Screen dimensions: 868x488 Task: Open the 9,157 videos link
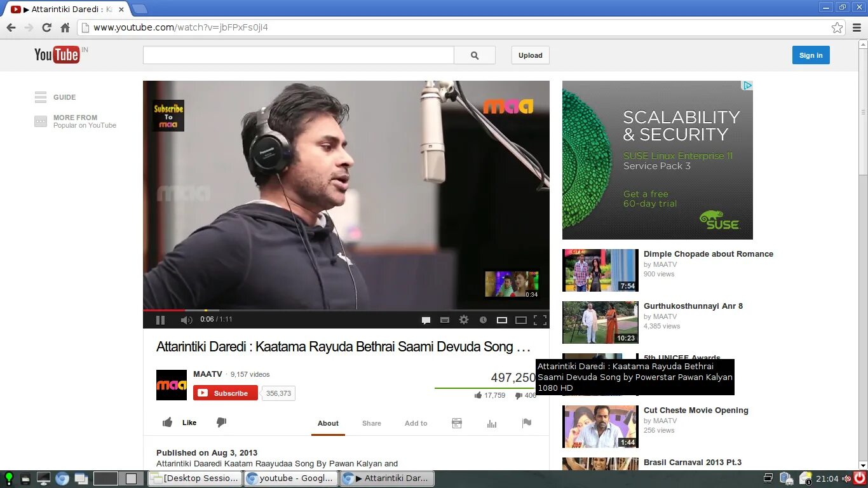click(250, 374)
